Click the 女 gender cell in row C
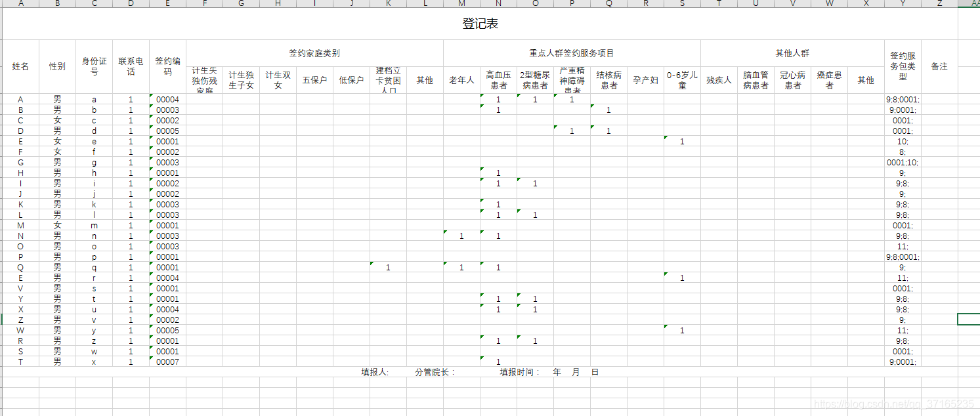Viewport: 980px width, 416px height. tap(57, 120)
